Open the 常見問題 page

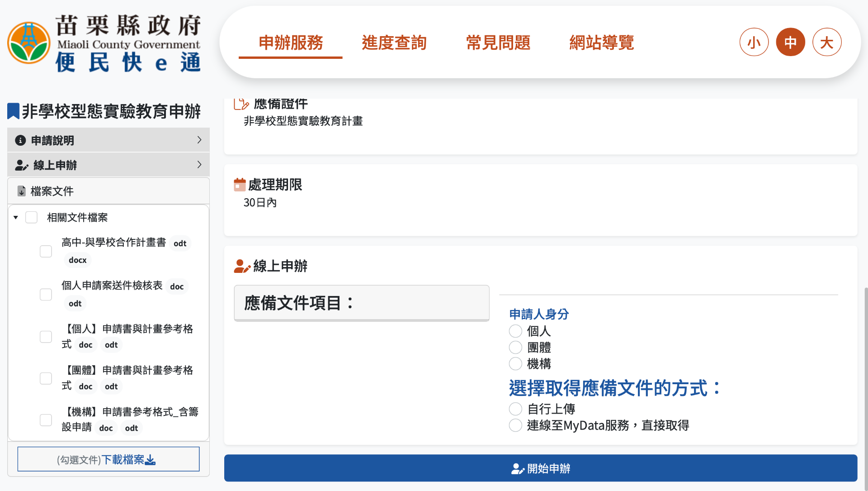pos(498,42)
